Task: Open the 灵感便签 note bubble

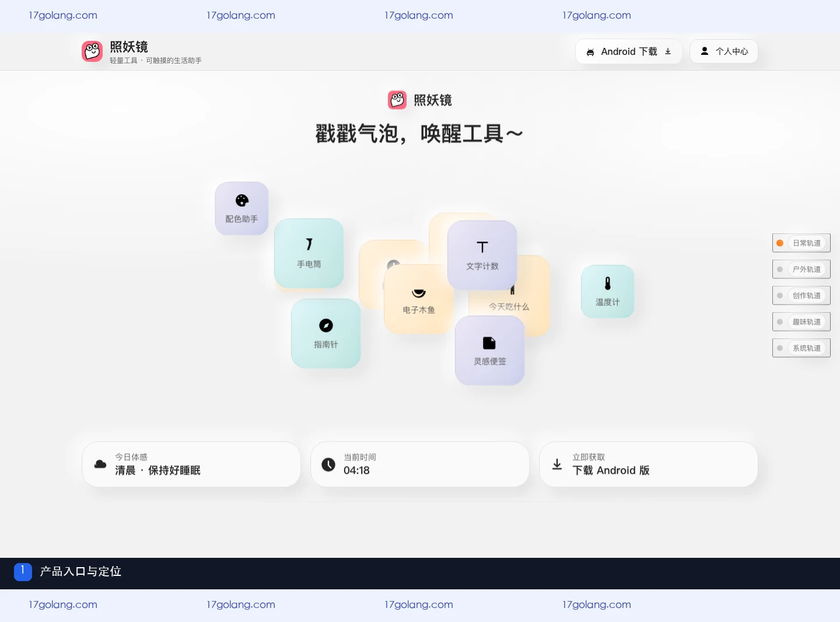Action: (489, 351)
